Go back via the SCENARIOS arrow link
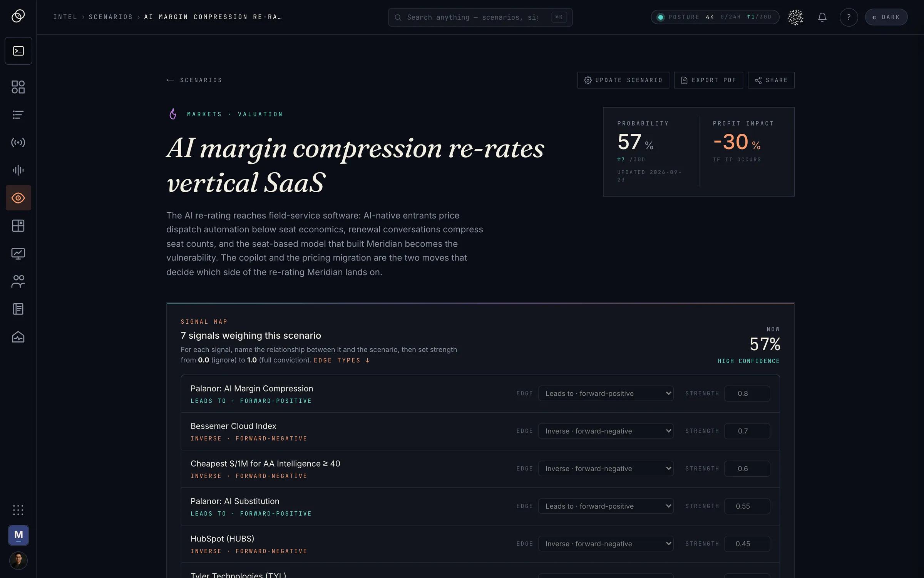Image resolution: width=924 pixels, height=578 pixels. [194, 80]
